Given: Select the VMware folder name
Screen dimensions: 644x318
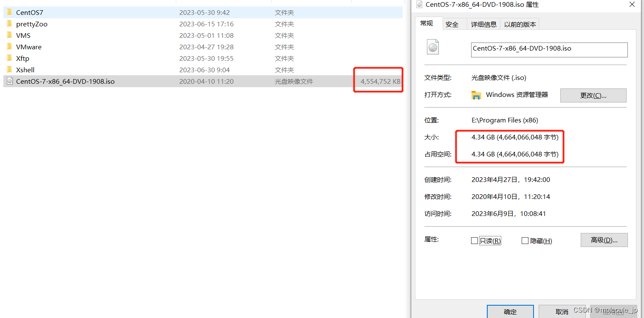Looking at the screenshot, I should [29, 47].
